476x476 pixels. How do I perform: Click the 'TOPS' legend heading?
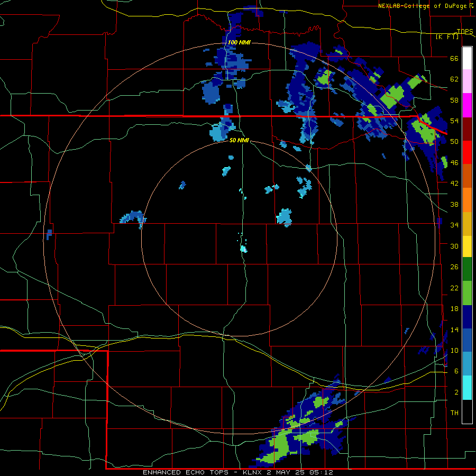point(465,31)
